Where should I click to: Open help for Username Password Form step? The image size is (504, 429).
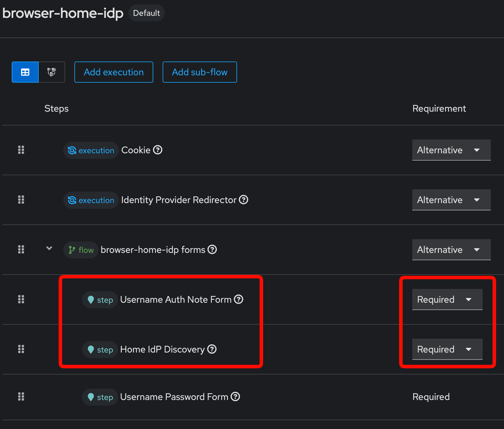235,397
